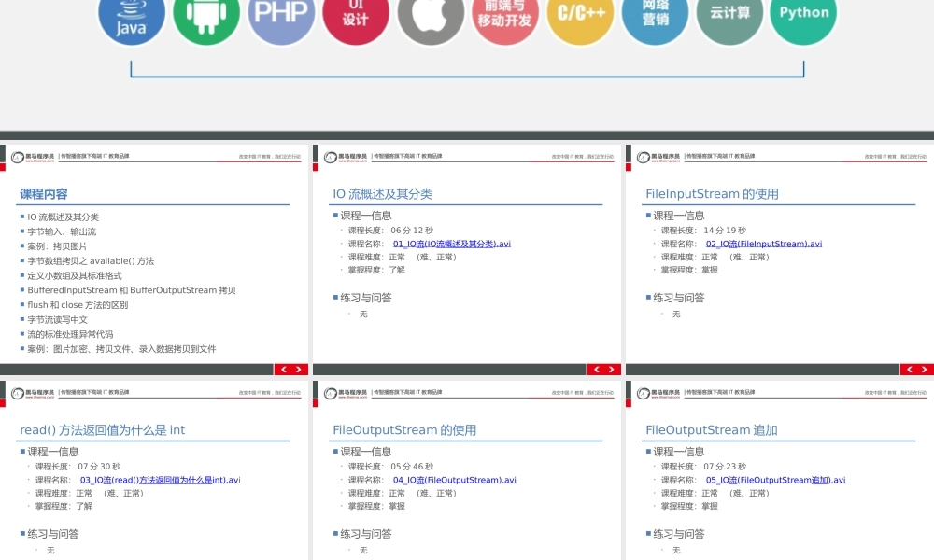
Task: Click next arrow on FileInputStream 的使用 slide
Action: [x=925, y=370]
